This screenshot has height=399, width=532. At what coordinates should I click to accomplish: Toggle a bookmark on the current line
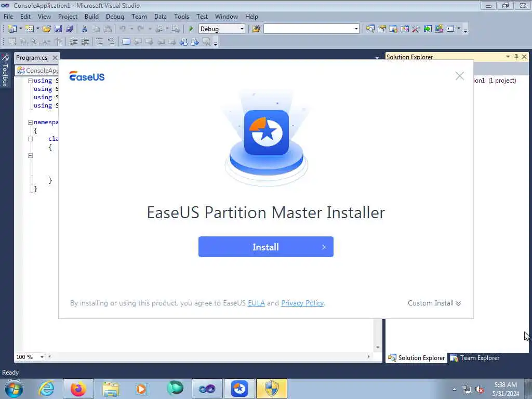(126, 42)
